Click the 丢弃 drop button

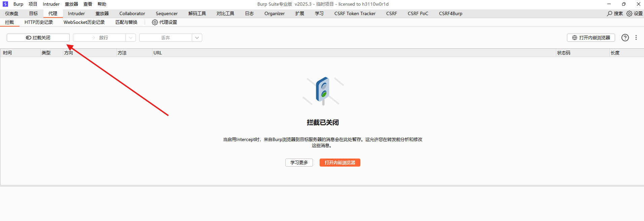tap(166, 38)
